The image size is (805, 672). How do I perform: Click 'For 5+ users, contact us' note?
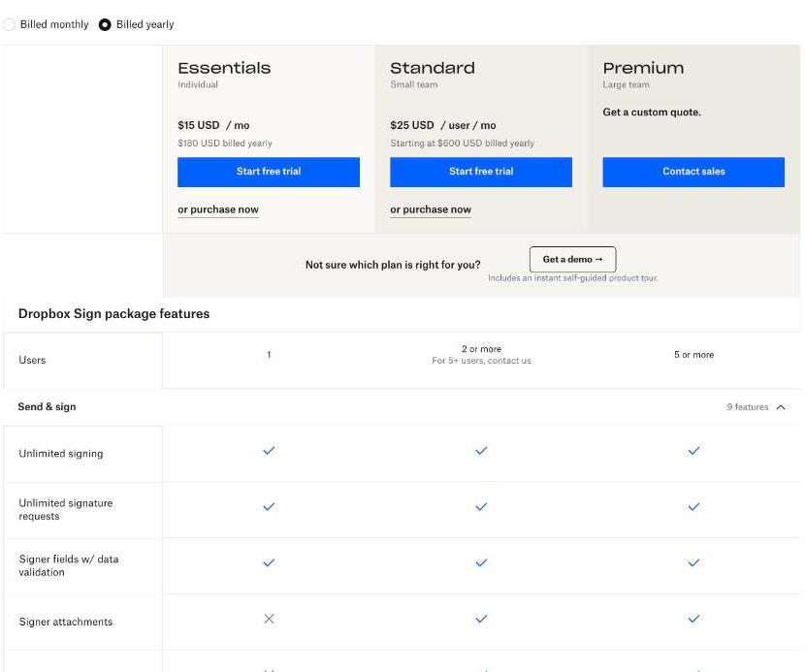point(482,361)
